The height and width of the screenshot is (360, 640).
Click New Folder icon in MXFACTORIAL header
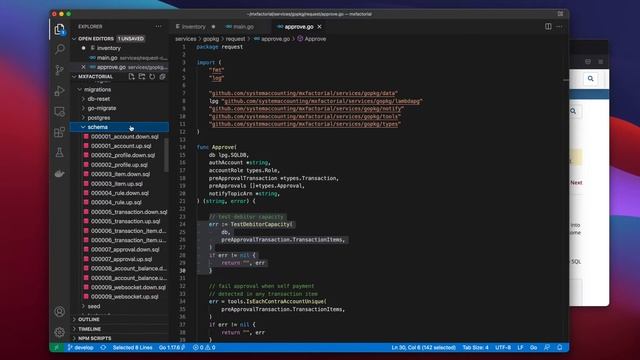[142, 76]
